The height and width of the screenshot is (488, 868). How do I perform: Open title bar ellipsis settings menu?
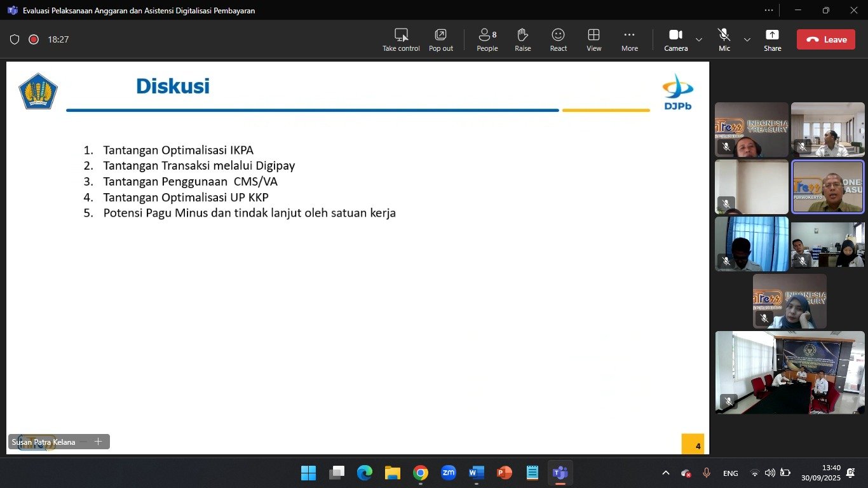coord(769,10)
